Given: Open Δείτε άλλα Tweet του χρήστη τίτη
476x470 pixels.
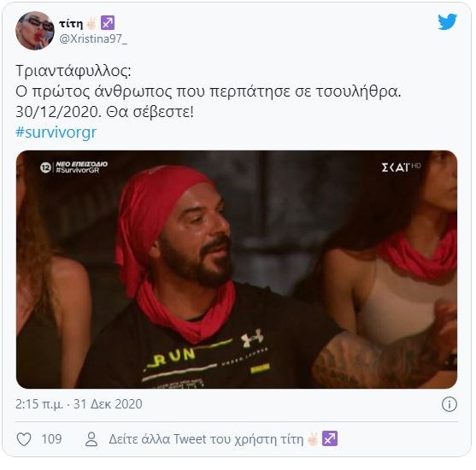Looking at the screenshot, I should tap(223, 439).
